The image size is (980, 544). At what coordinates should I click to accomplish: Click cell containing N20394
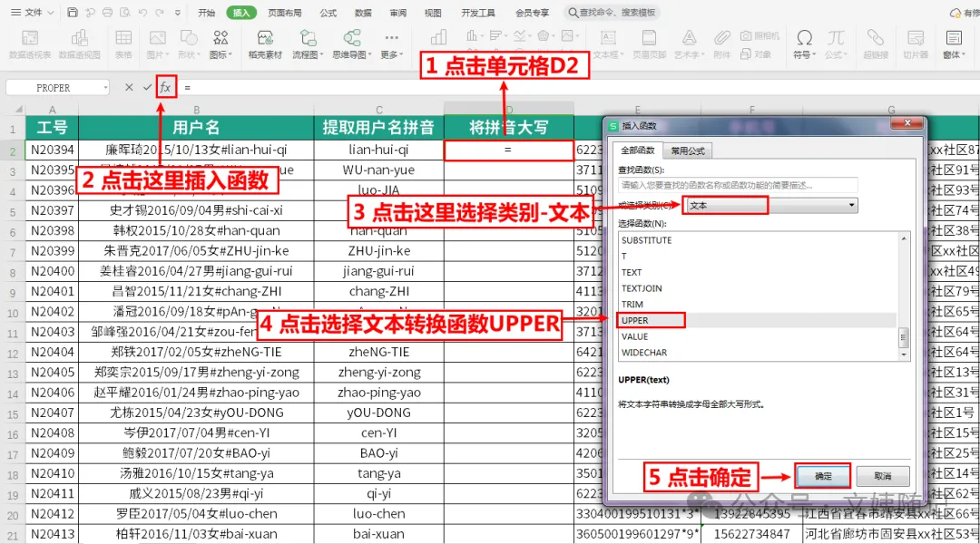52,150
